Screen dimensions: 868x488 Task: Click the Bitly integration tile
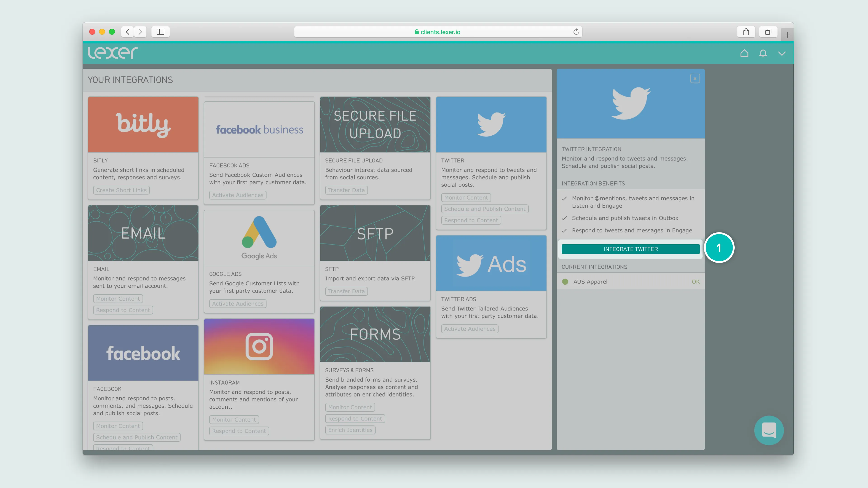pos(143,125)
